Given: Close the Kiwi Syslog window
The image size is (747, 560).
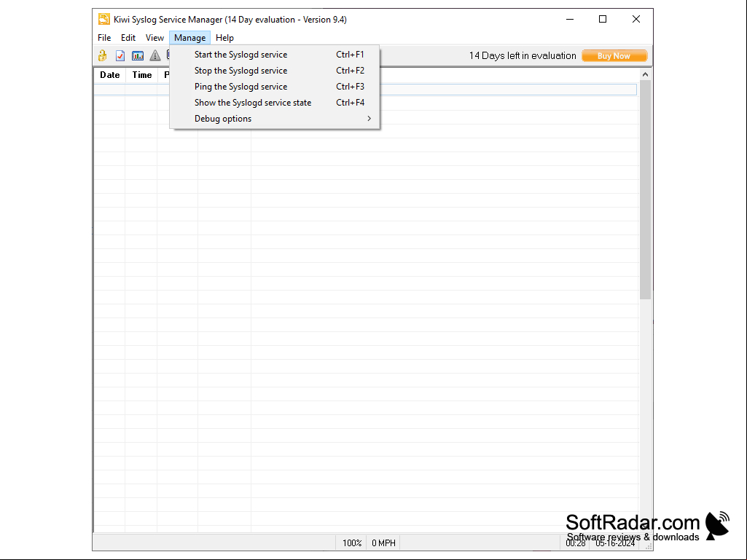Looking at the screenshot, I should (636, 19).
